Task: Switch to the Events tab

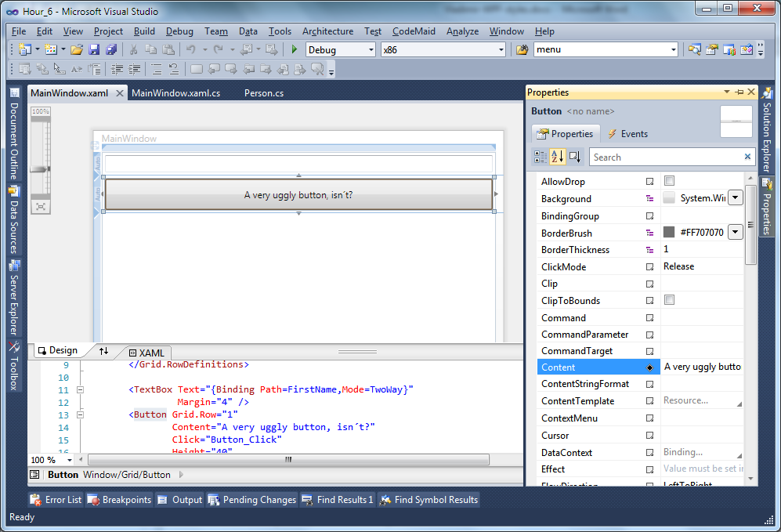Action: tap(627, 133)
